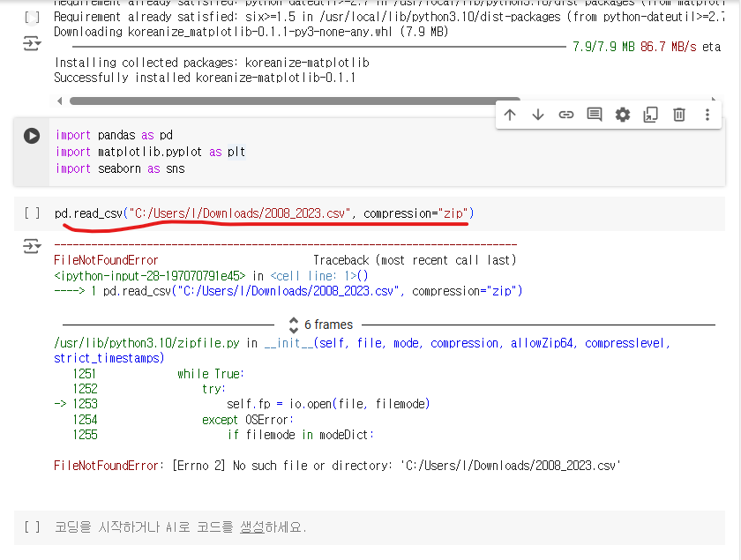Viewport: 741px width, 560px height.
Task: Open more cell actions menu
Action: pyautogui.click(x=707, y=115)
